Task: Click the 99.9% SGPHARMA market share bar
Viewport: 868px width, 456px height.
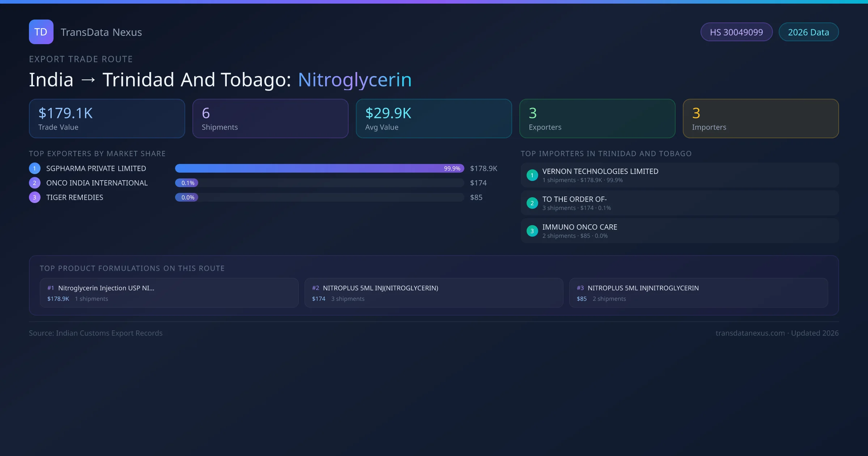Action: click(x=319, y=168)
